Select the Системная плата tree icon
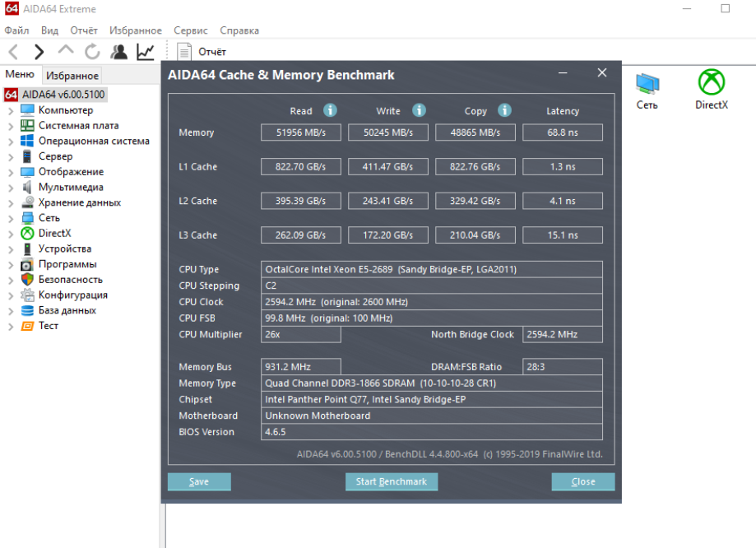The height and width of the screenshot is (548, 756). 27,125
